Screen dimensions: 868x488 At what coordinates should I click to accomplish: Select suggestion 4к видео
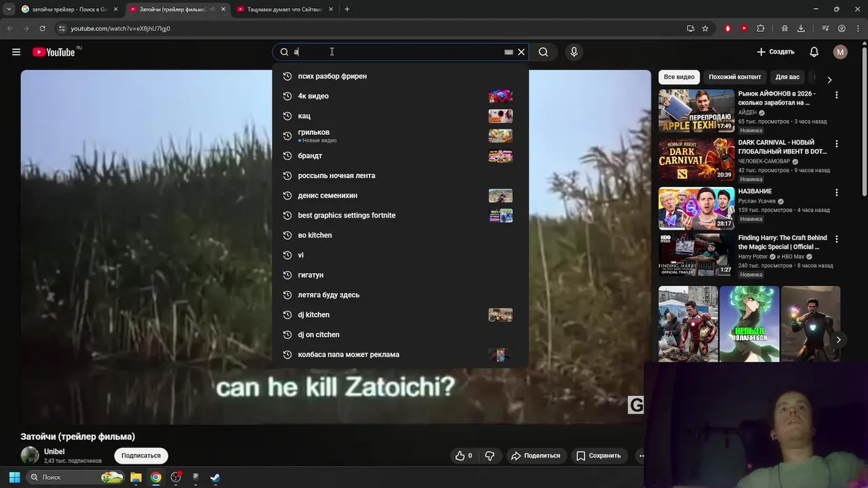(x=400, y=96)
